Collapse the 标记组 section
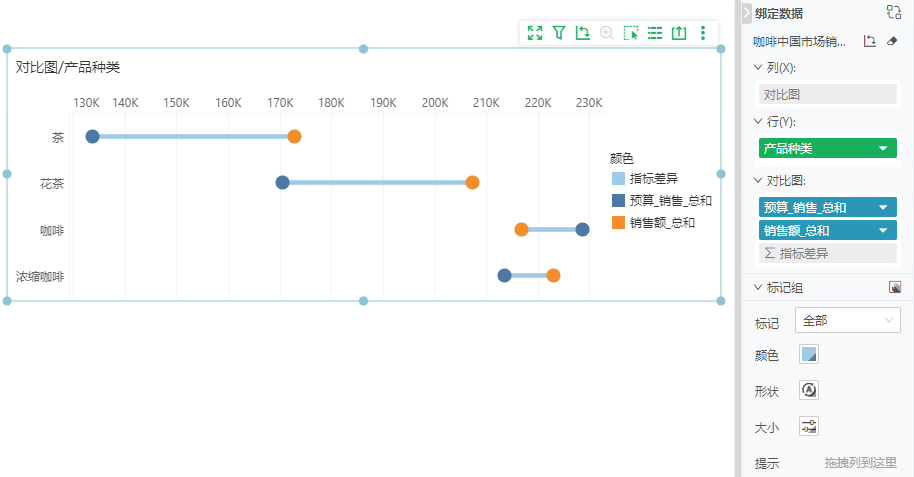The width and height of the screenshot is (914, 477). (758, 288)
